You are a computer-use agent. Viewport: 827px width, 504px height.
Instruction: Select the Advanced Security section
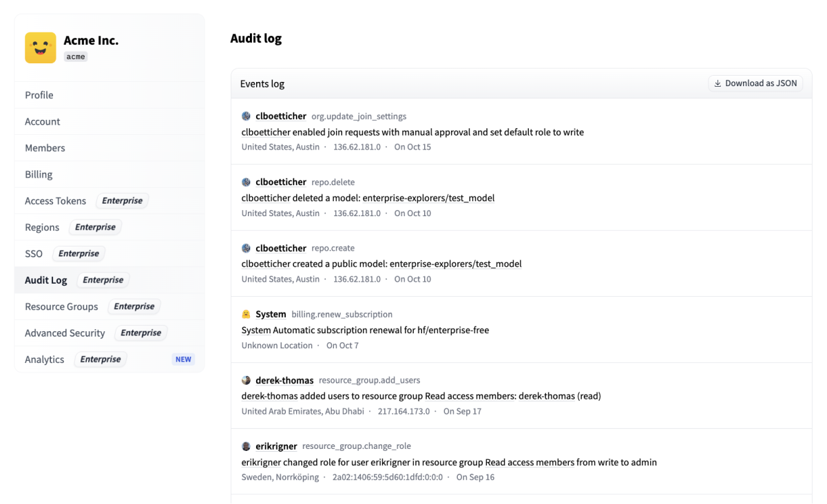[64, 333]
